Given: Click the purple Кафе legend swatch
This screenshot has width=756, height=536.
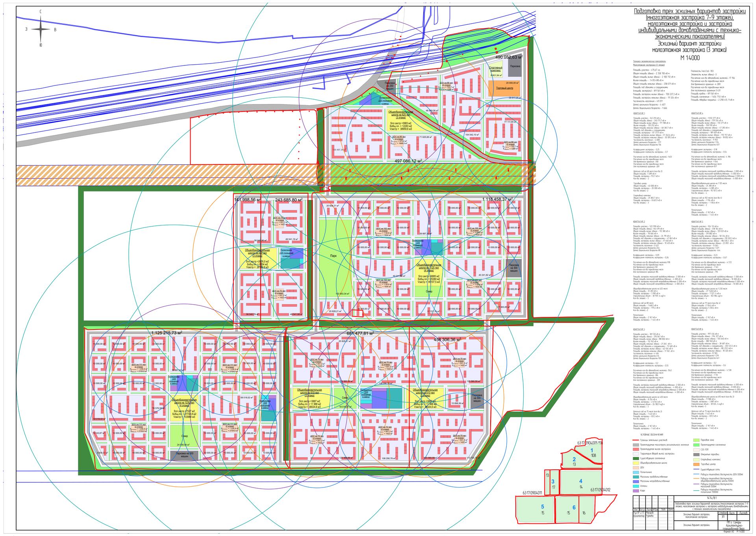Looking at the screenshot, I should pyautogui.click(x=636, y=491).
